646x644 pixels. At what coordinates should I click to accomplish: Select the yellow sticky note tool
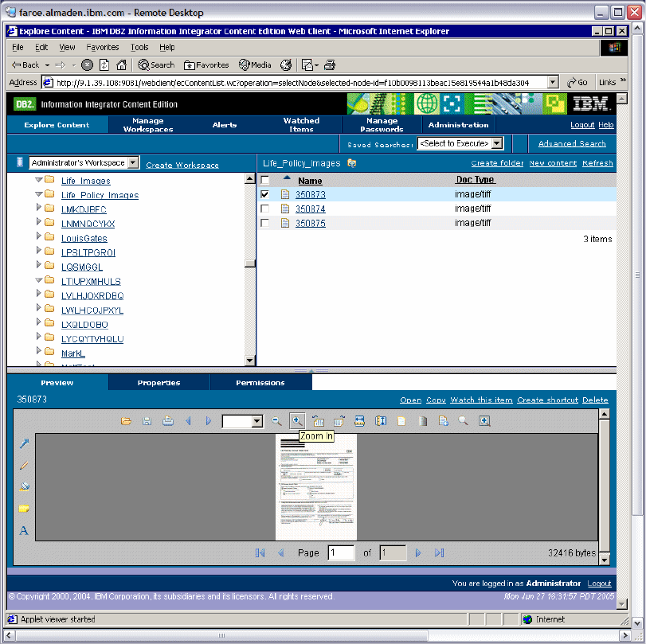24,509
